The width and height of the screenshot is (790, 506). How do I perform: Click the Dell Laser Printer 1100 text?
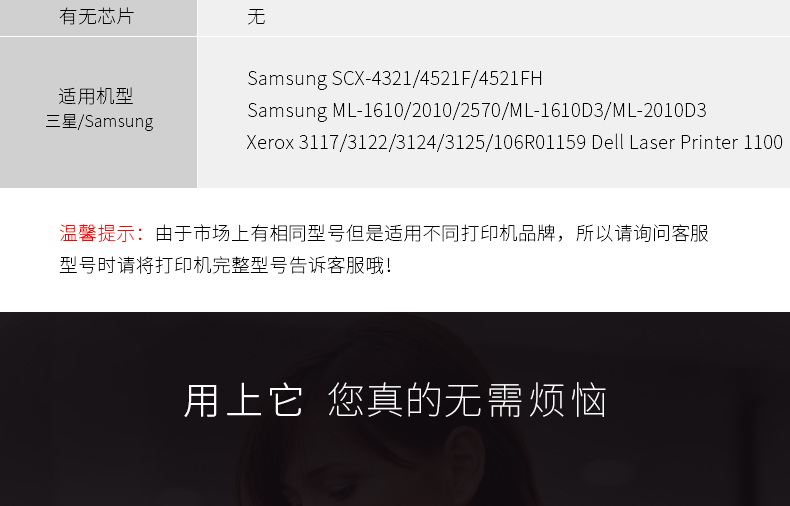pyautogui.click(x=687, y=142)
